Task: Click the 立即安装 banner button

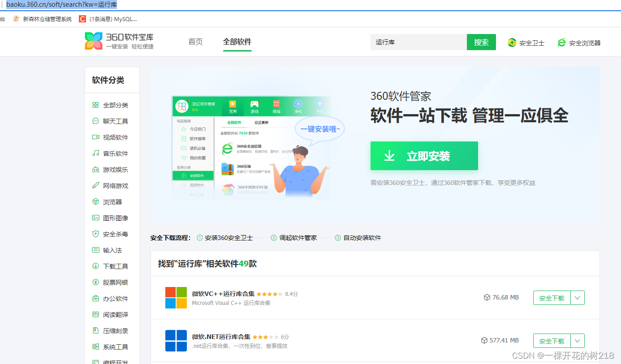Action: [x=424, y=156]
